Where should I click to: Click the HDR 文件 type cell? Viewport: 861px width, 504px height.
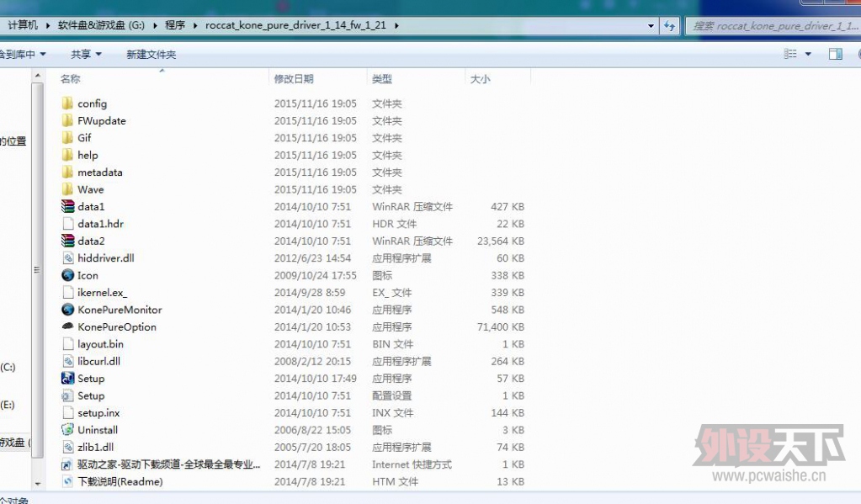(x=394, y=224)
